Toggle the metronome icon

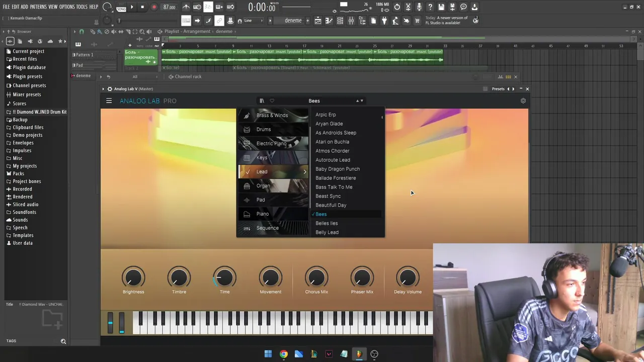click(186, 7)
